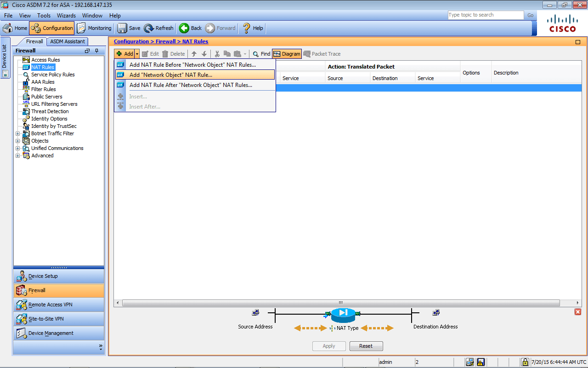The height and width of the screenshot is (368, 588).
Task: Click the Copy icon in NAT toolbar
Action: [x=227, y=54]
